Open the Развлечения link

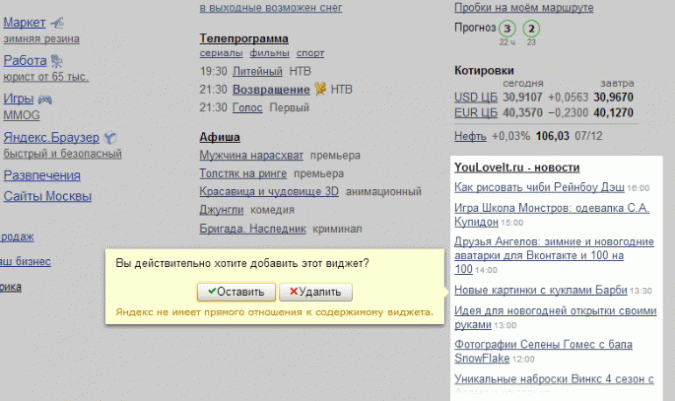[x=42, y=176]
